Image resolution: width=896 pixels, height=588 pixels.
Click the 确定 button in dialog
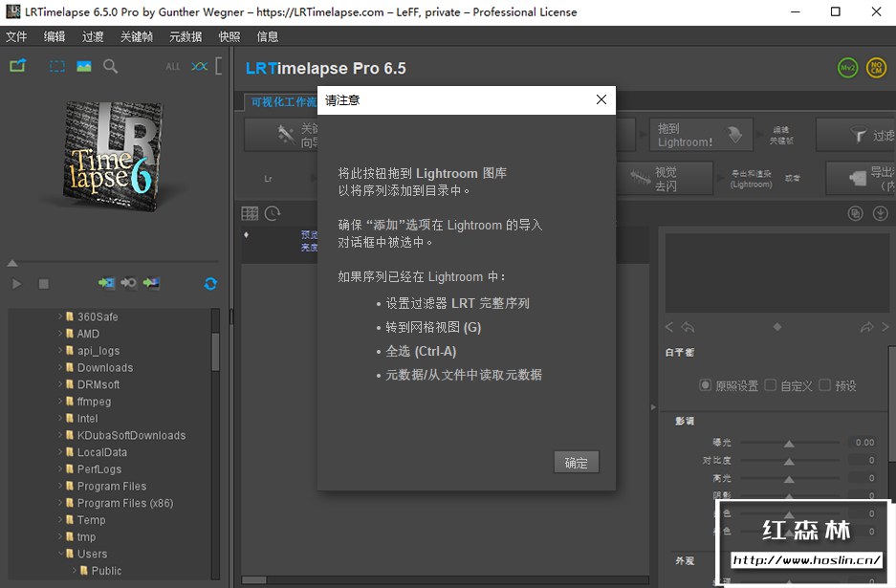576,463
